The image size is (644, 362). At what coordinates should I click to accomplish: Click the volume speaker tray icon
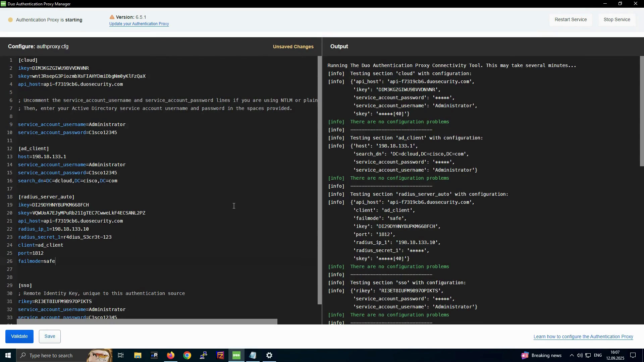coord(580,356)
